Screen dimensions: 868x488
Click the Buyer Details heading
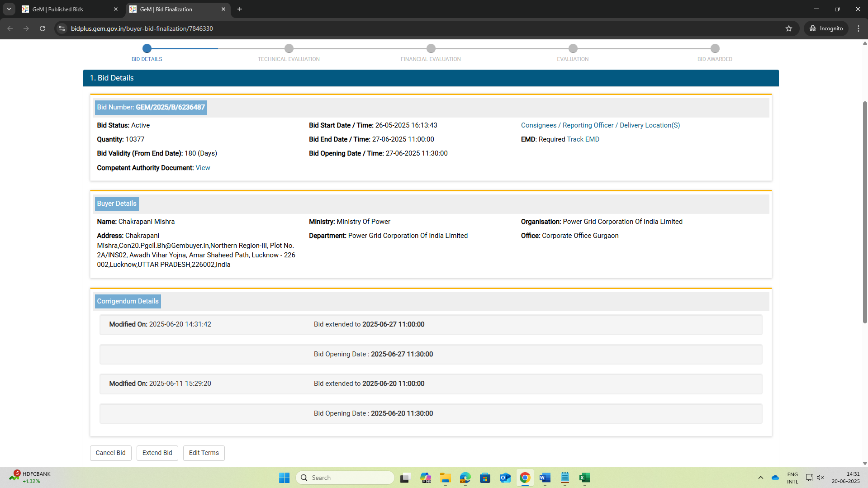pyautogui.click(x=117, y=204)
